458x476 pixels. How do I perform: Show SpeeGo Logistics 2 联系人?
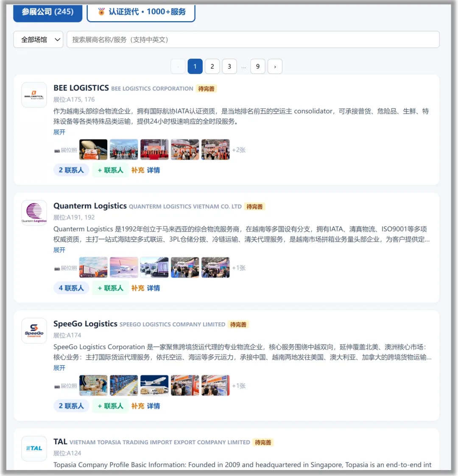[71, 406]
